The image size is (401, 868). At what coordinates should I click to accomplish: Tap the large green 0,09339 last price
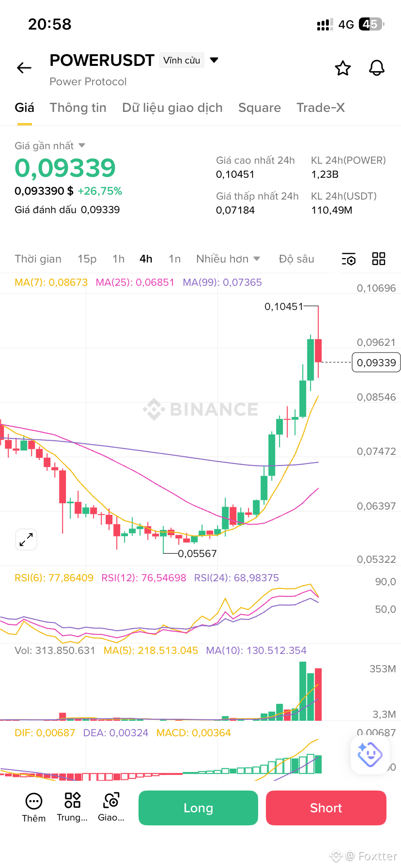(x=65, y=168)
